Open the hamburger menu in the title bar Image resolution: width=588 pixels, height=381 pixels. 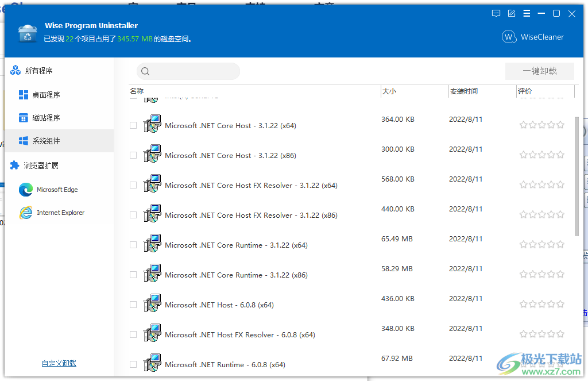click(x=527, y=13)
